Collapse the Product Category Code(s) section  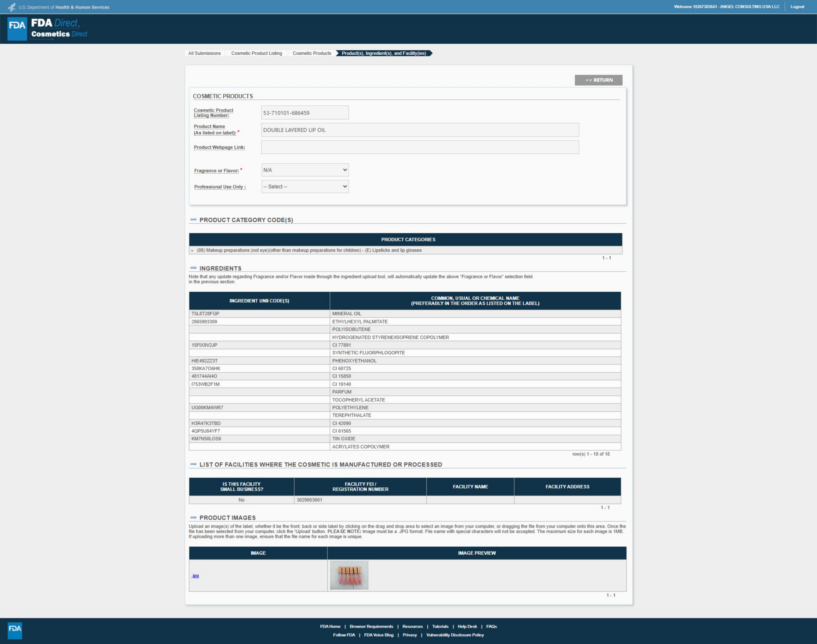point(193,219)
